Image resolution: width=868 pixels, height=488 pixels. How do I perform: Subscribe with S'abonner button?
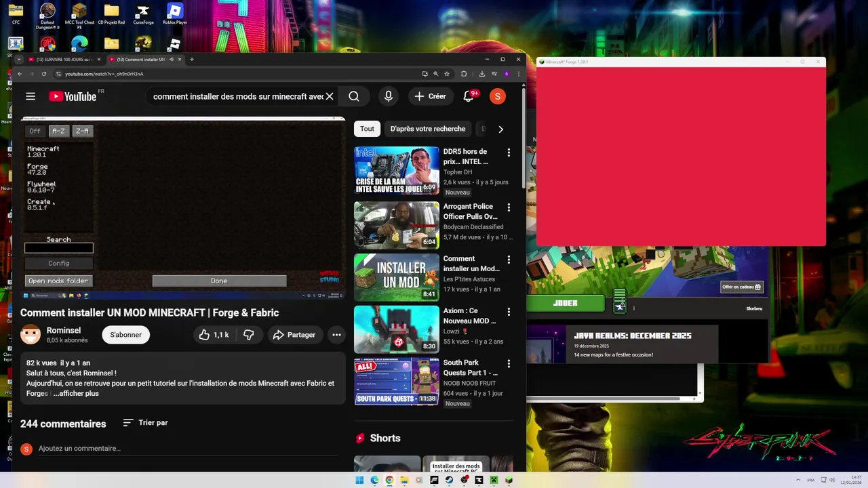click(x=126, y=335)
